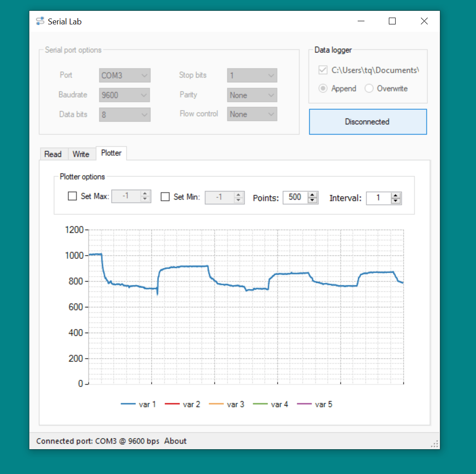Minimize the Serial Lab window

pyautogui.click(x=361, y=21)
